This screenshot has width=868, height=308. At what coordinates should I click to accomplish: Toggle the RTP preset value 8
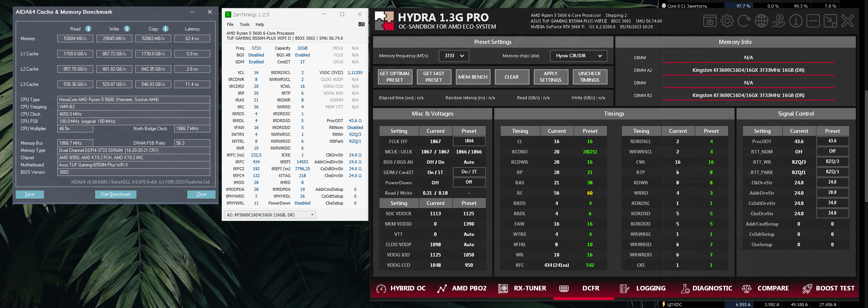711,173
